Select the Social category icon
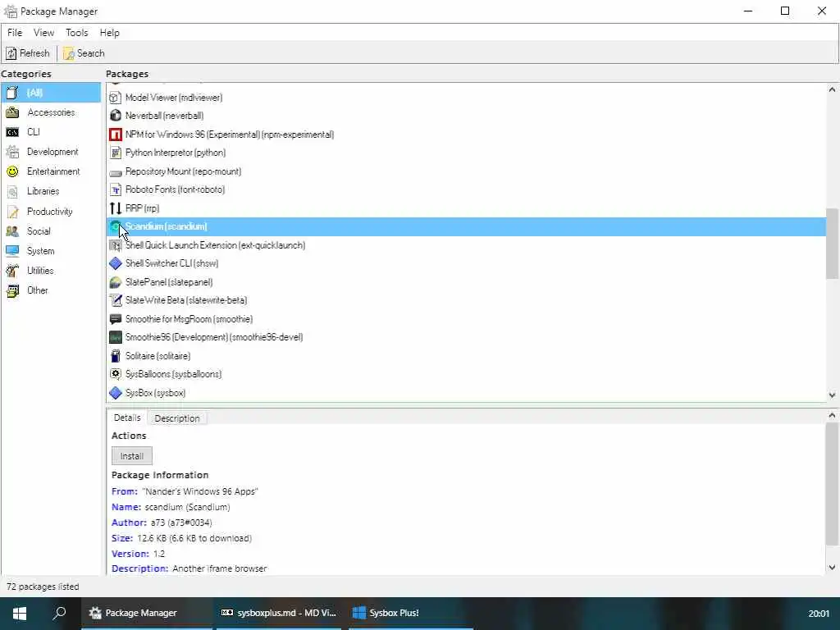840x630 pixels. click(x=12, y=231)
